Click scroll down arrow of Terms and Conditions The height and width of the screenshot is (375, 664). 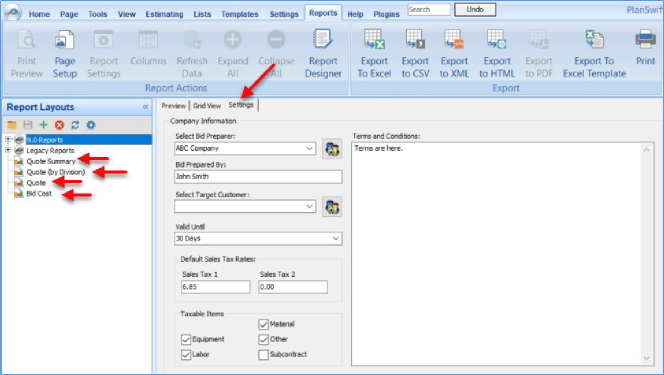tap(647, 358)
